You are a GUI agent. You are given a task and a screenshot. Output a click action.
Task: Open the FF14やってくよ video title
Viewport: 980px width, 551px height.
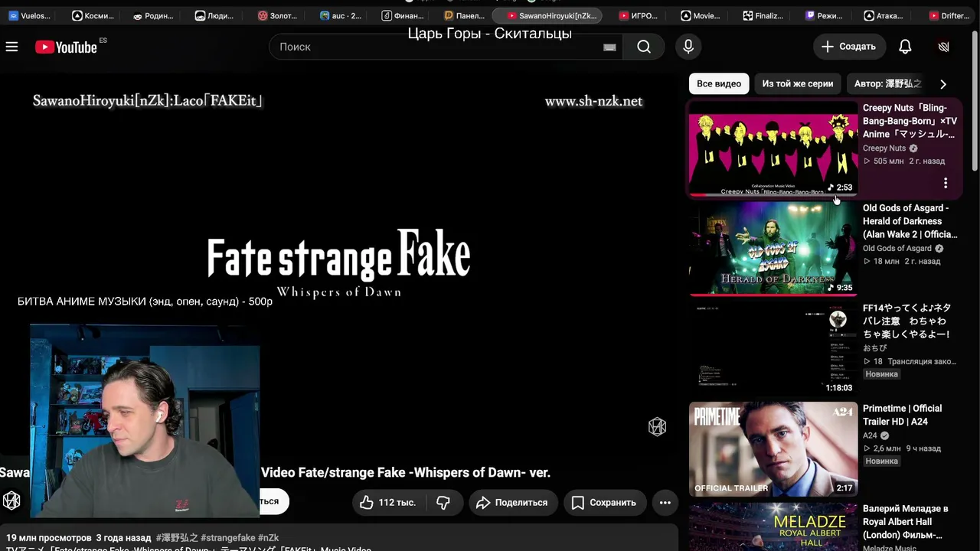click(x=907, y=321)
